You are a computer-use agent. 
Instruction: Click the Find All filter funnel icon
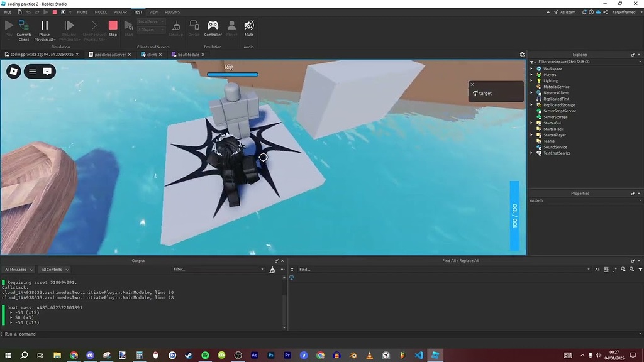640,270
